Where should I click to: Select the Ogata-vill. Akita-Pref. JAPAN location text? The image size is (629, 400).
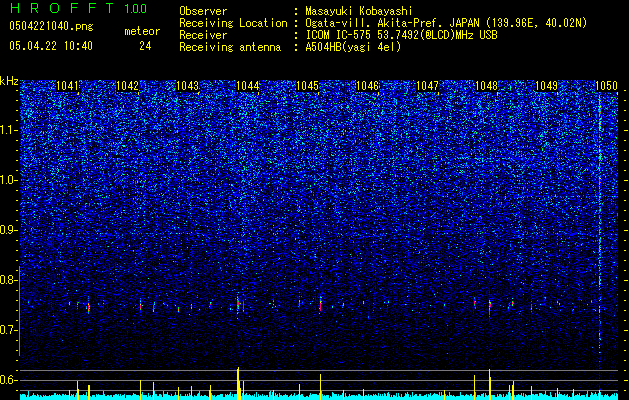click(446, 23)
